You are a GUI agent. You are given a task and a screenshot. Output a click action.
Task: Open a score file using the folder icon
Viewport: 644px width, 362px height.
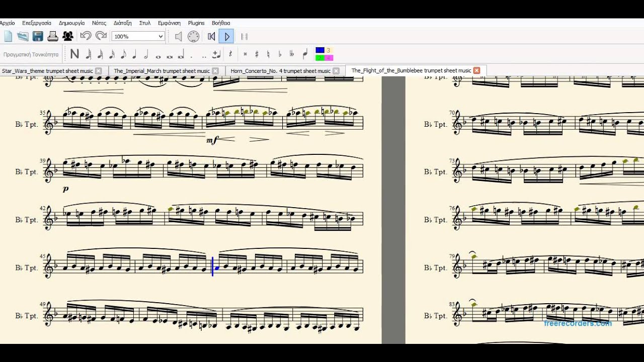[x=23, y=36]
